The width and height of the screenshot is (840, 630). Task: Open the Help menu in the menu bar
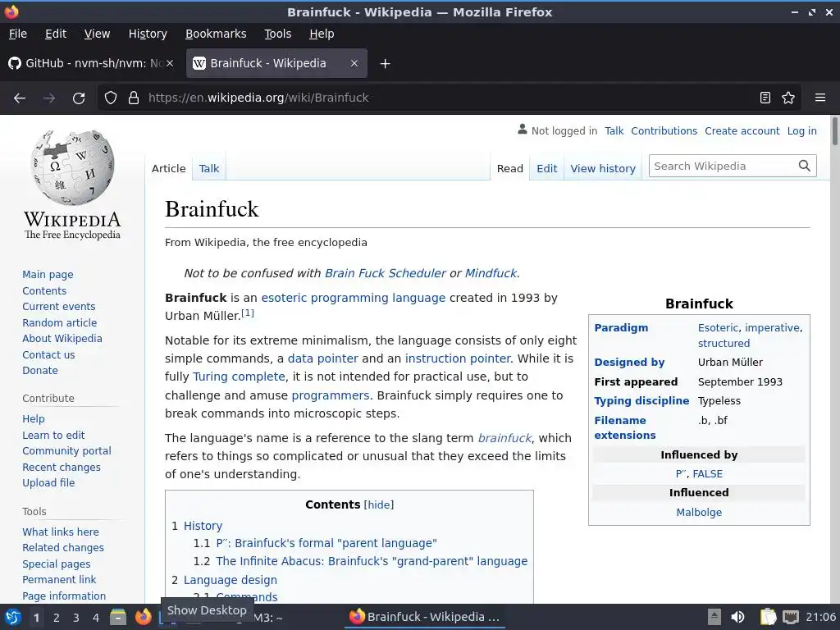pos(322,34)
